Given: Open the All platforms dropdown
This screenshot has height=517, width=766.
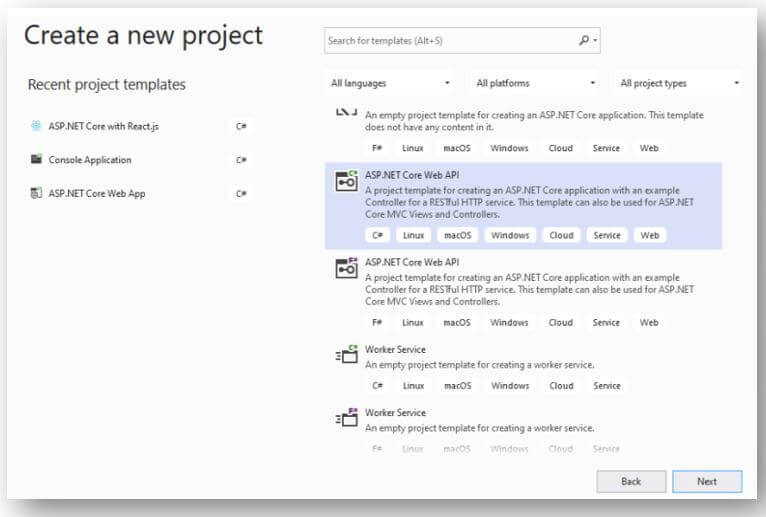Looking at the screenshot, I should 535,83.
